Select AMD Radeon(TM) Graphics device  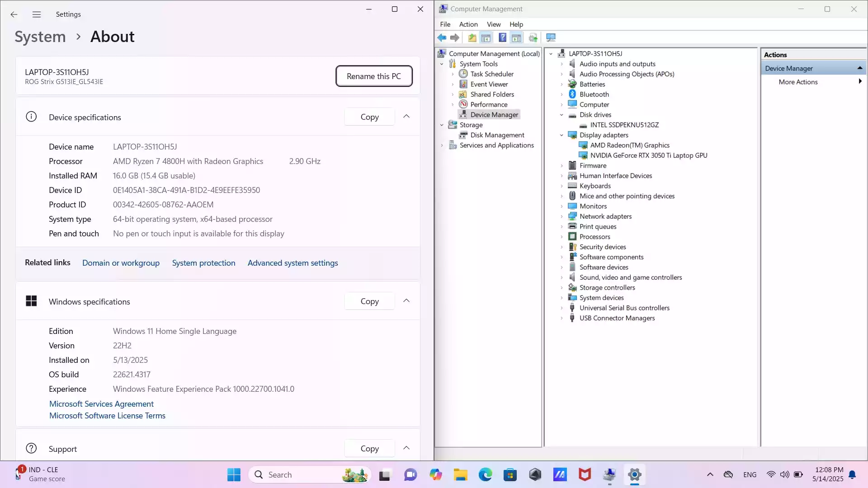pos(630,145)
